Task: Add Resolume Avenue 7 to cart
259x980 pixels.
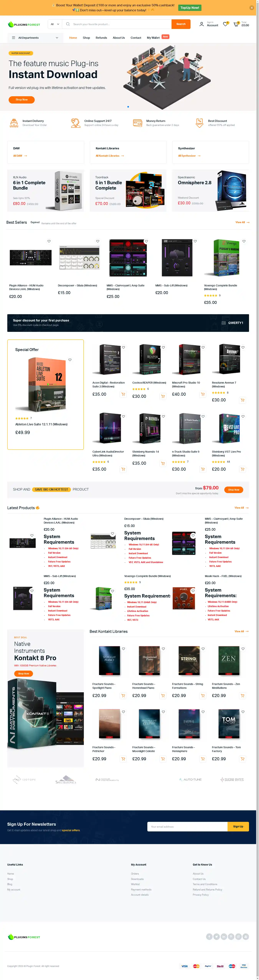Action: coord(243,400)
